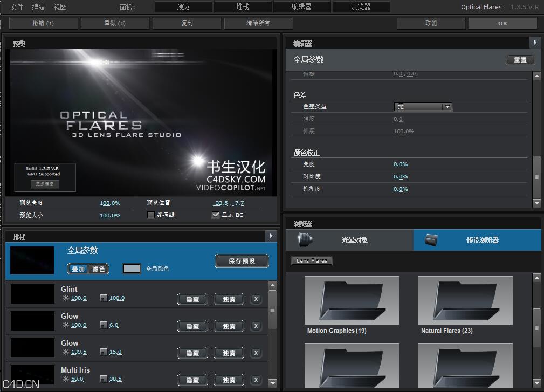This screenshot has height=392, width=544.
Task: Solo the first Glow layer with 独奏
Action: click(x=228, y=326)
